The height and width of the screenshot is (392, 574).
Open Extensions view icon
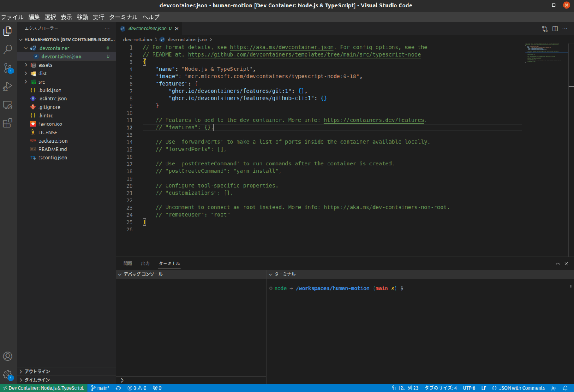point(8,123)
